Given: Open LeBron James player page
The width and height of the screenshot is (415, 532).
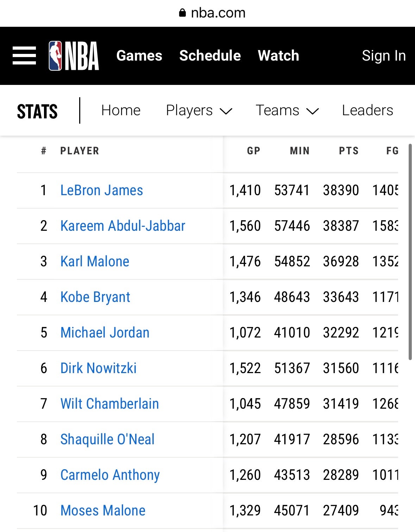Looking at the screenshot, I should pos(102,191).
